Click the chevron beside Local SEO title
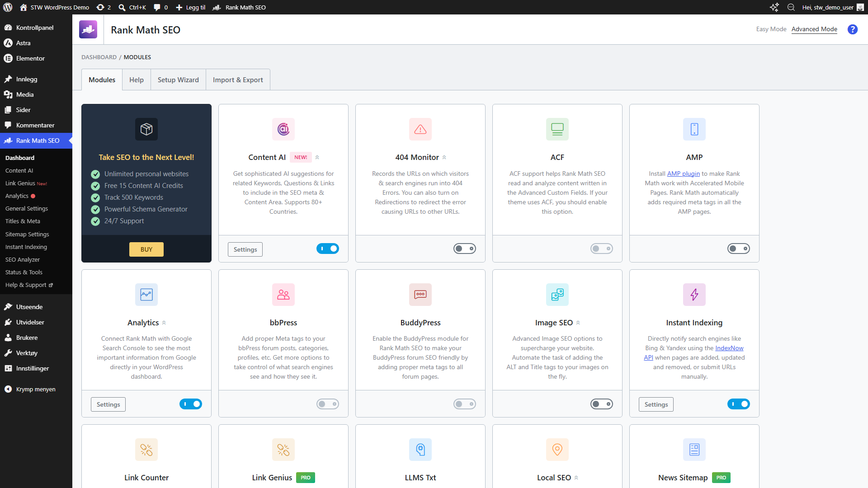This screenshot has height=488, width=868. tap(576, 478)
